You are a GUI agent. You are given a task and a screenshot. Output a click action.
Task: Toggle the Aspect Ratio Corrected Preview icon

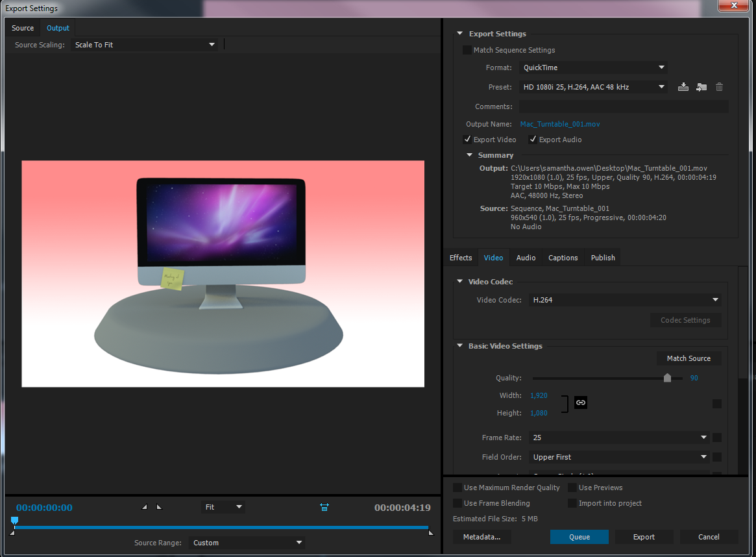(x=324, y=506)
